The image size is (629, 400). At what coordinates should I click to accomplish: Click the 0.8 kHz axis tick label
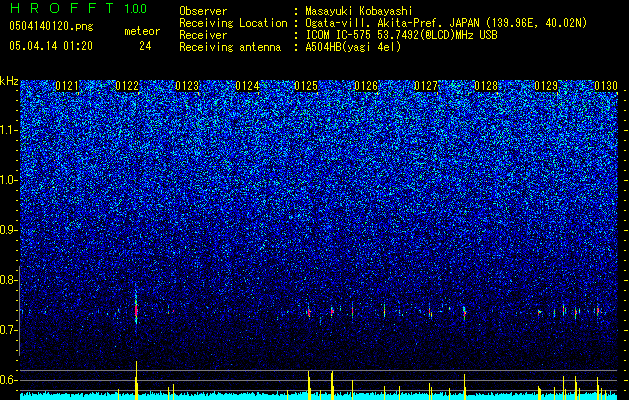point(9,280)
